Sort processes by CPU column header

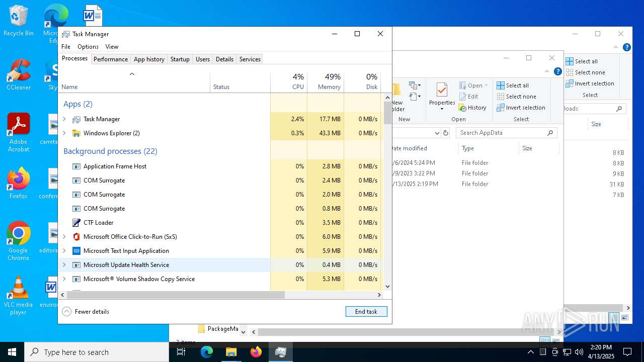point(289,82)
